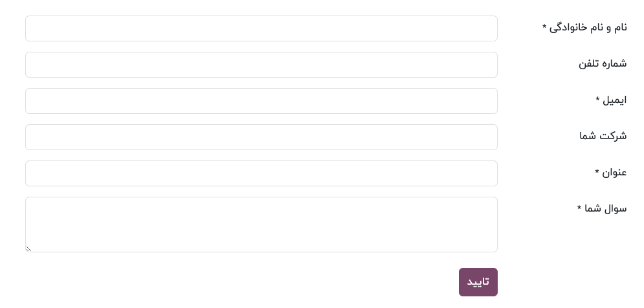Click the نام و نام خانوادگی label
Screen dimensions: 644x308
coord(588,27)
